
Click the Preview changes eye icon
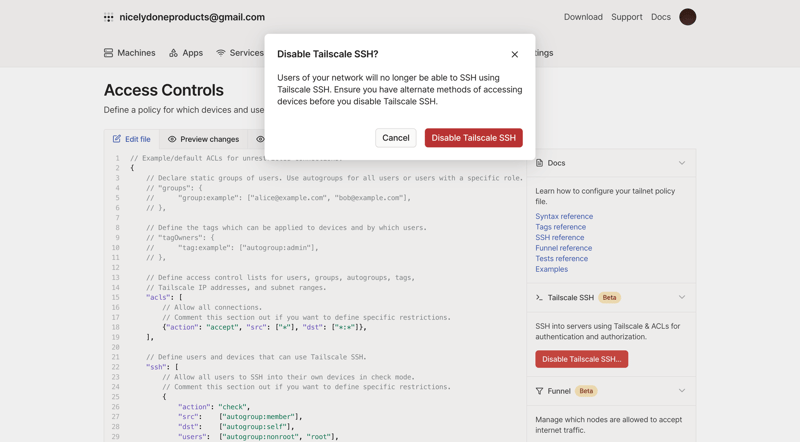pyautogui.click(x=172, y=139)
